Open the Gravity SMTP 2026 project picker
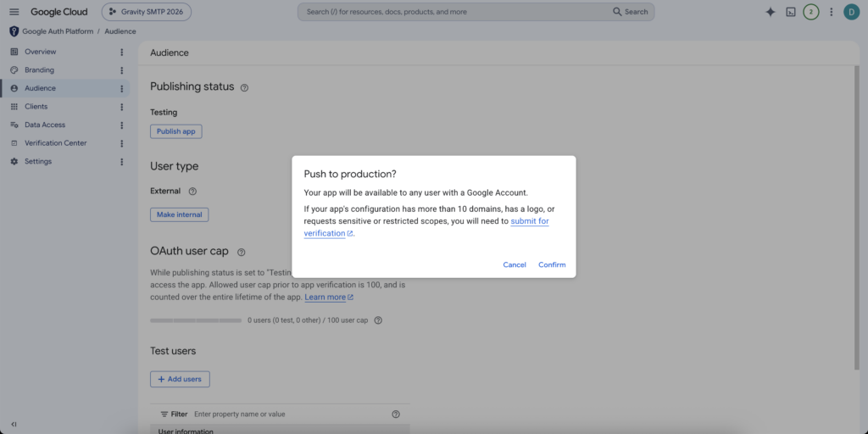 [x=146, y=12]
